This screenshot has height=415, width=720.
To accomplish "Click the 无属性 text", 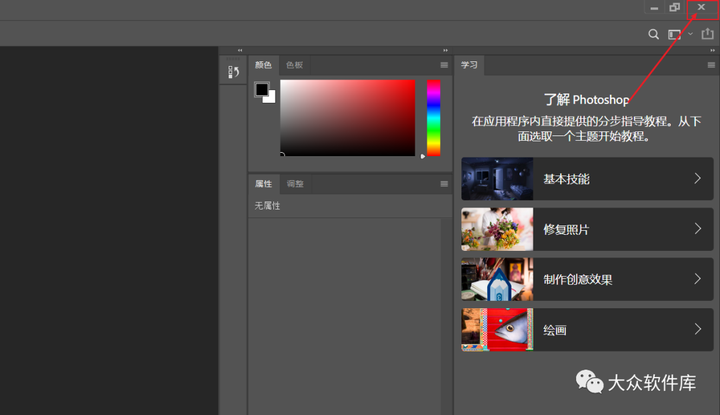I will pos(267,206).
